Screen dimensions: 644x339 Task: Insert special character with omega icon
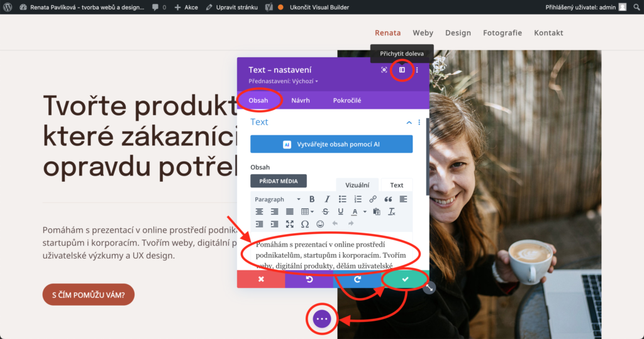coord(305,224)
